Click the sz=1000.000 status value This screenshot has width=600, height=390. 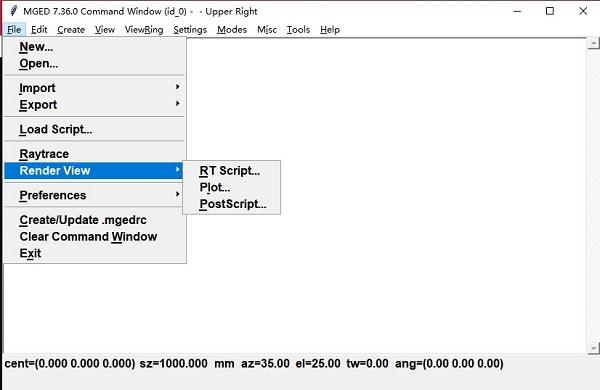[173, 363]
